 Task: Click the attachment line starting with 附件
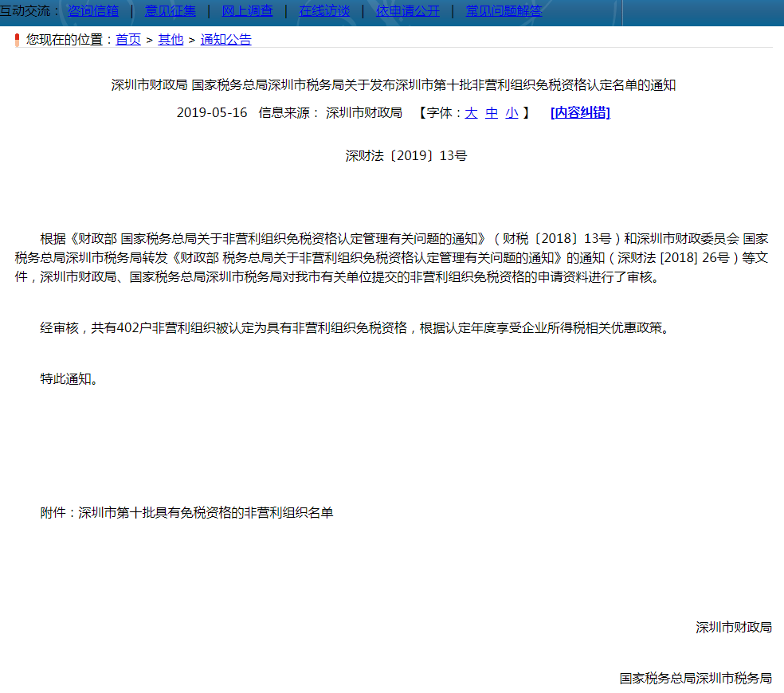[x=186, y=513]
